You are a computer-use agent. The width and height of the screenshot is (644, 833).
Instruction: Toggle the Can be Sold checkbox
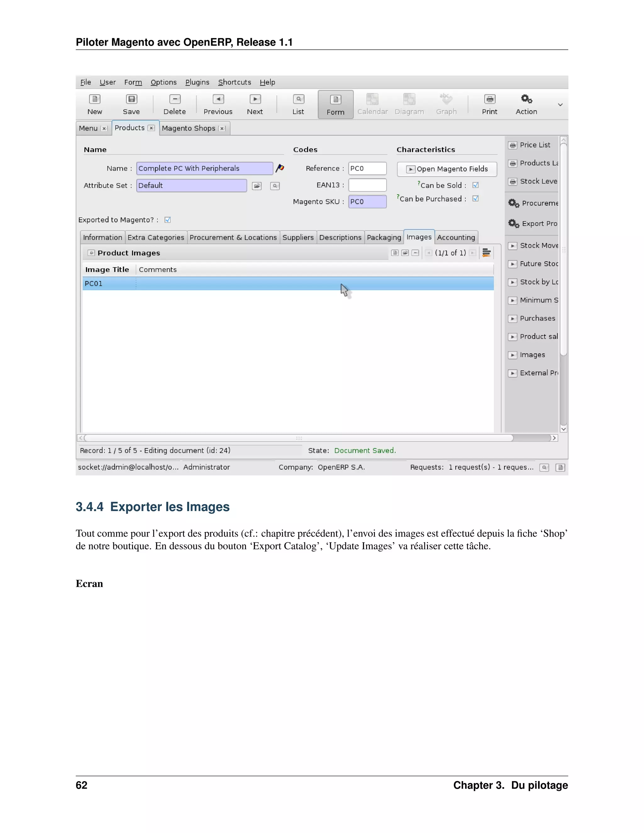click(x=475, y=185)
